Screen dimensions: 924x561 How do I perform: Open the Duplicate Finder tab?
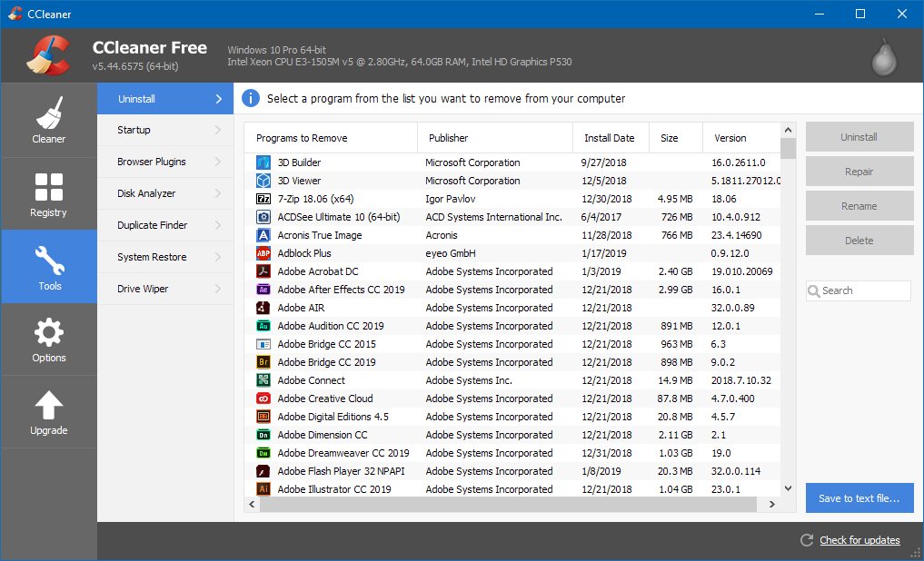165,225
